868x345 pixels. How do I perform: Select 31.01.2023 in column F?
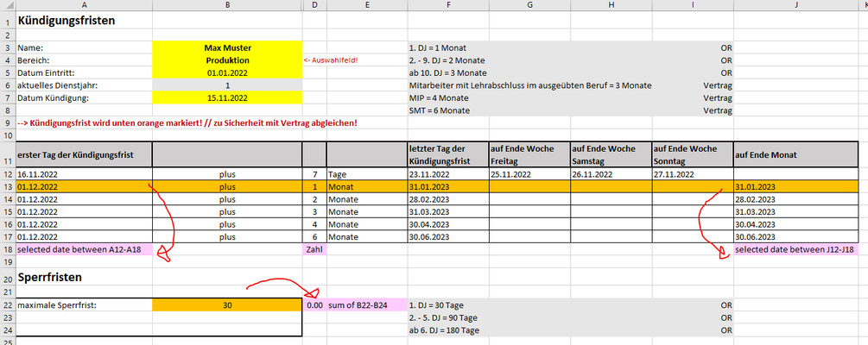click(x=448, y=186)
